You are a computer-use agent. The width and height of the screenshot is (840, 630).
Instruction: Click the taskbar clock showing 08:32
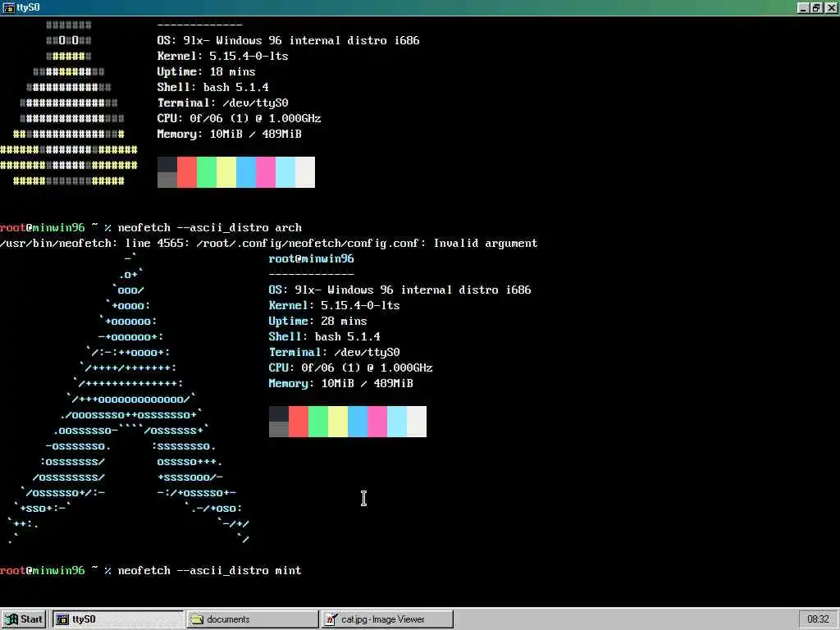tap(818, 619)
